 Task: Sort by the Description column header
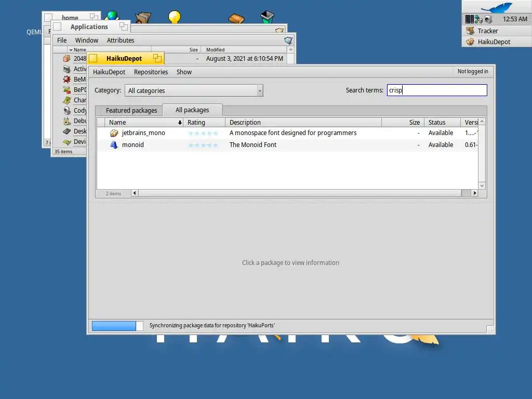coord(303,123)
